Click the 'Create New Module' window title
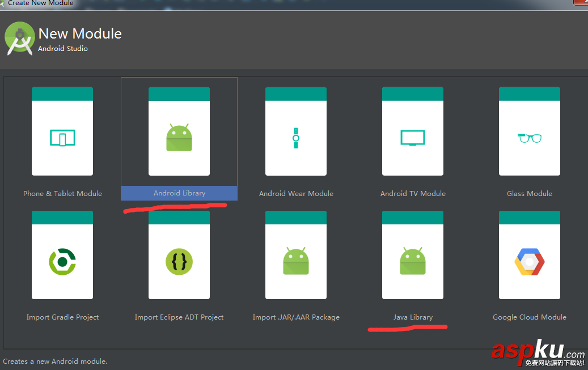Viewport: 588px width, 370px height. pos(40,3)
